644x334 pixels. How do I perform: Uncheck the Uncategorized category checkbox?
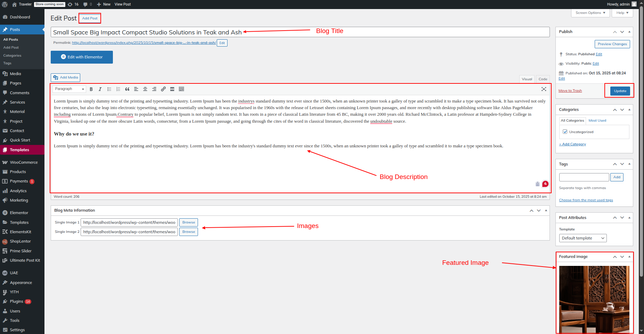pyautogui.click(x=565, y=132)
